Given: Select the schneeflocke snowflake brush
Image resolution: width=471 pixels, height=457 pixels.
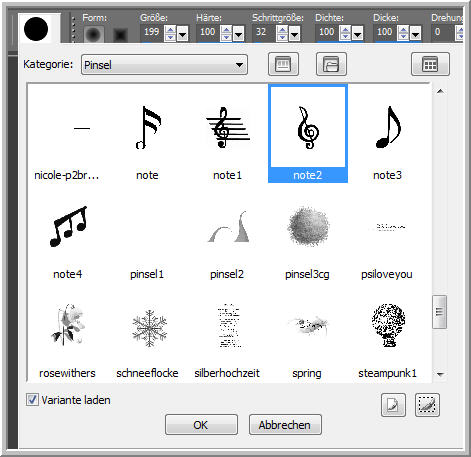Looking at the screenshot, I should pyautogui.click(x=147, y=340).
